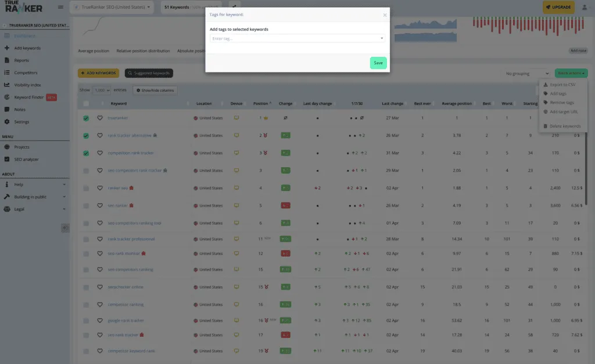Click crown icon beside position 1
Screen dimensions: 595x364
coord(266,118)
